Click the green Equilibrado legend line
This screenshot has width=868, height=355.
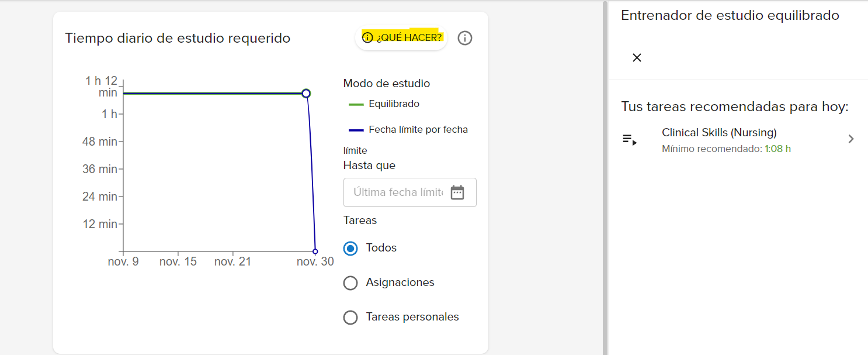(356, 105)
